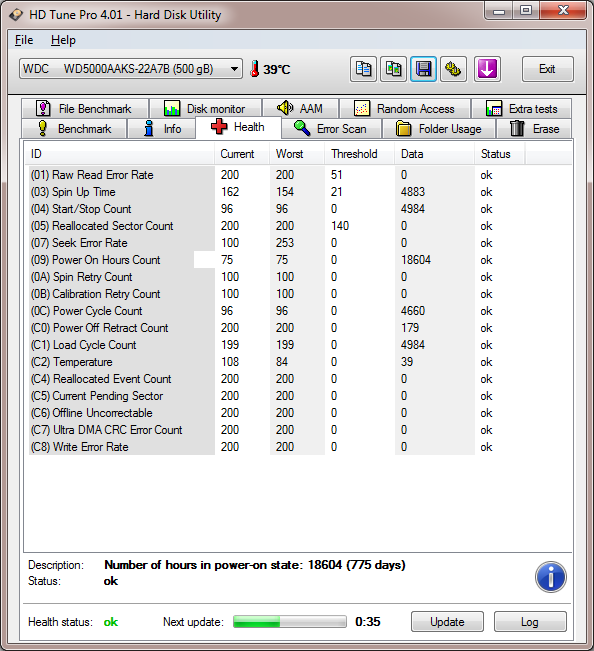This screenshot has height=651, width=594.
Task: Click the blue info icon near description
Action: click(550, 577)
